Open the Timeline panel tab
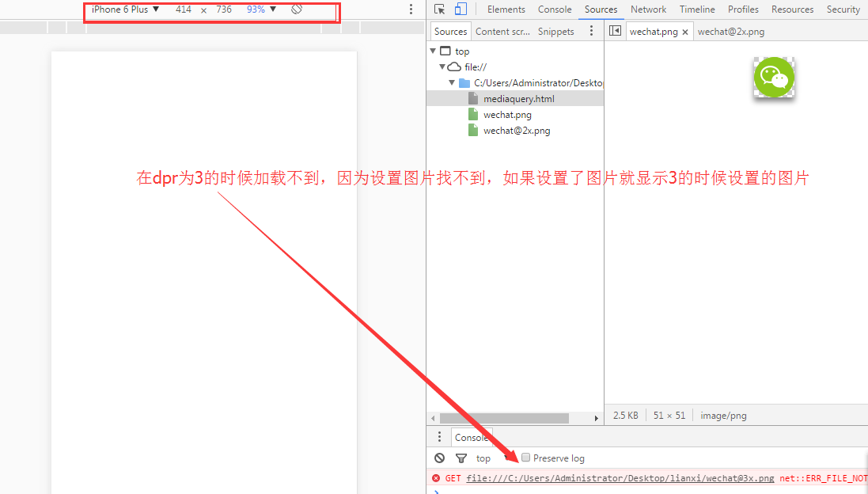 [x=697, y=9]
